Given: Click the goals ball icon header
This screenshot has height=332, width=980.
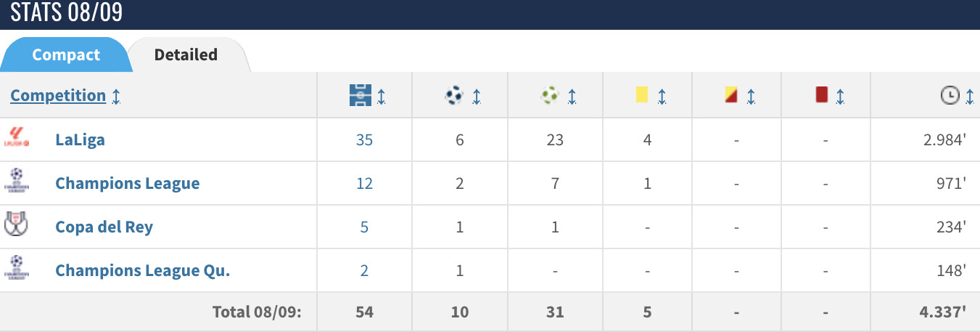Looking at the screenshot, I should pyautogui.click(x=454, y=95).
